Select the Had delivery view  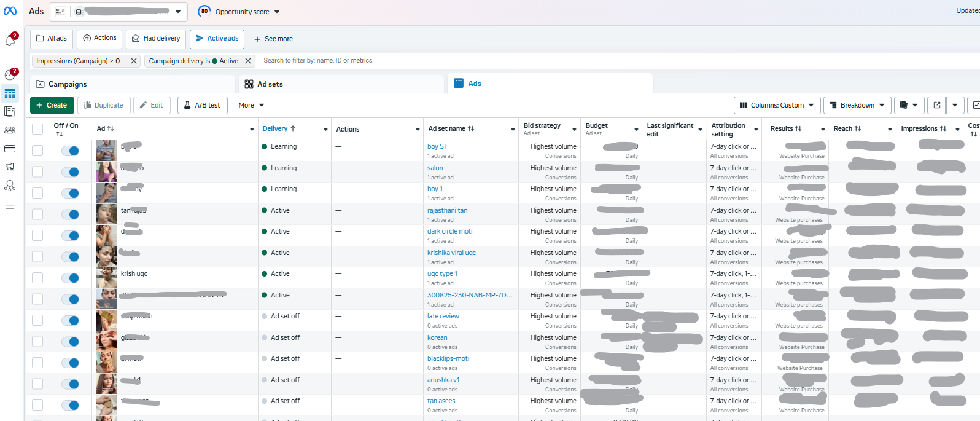[156, 39]
